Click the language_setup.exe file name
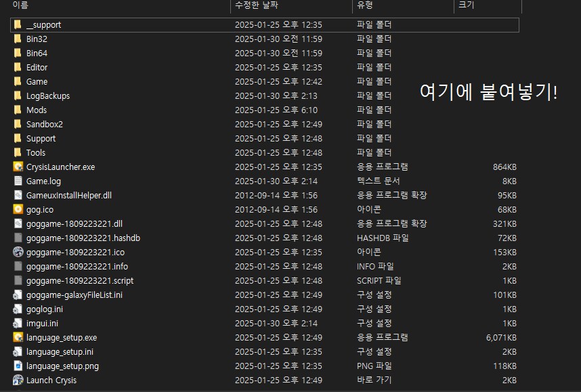Viewport: 581px width, 392px height. pos(62,338)
